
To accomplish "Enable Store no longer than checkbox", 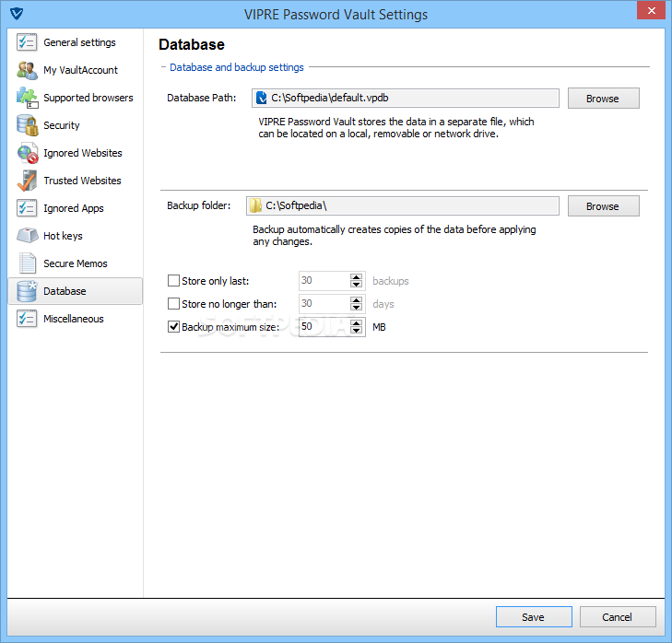I will tap(173, 304).
